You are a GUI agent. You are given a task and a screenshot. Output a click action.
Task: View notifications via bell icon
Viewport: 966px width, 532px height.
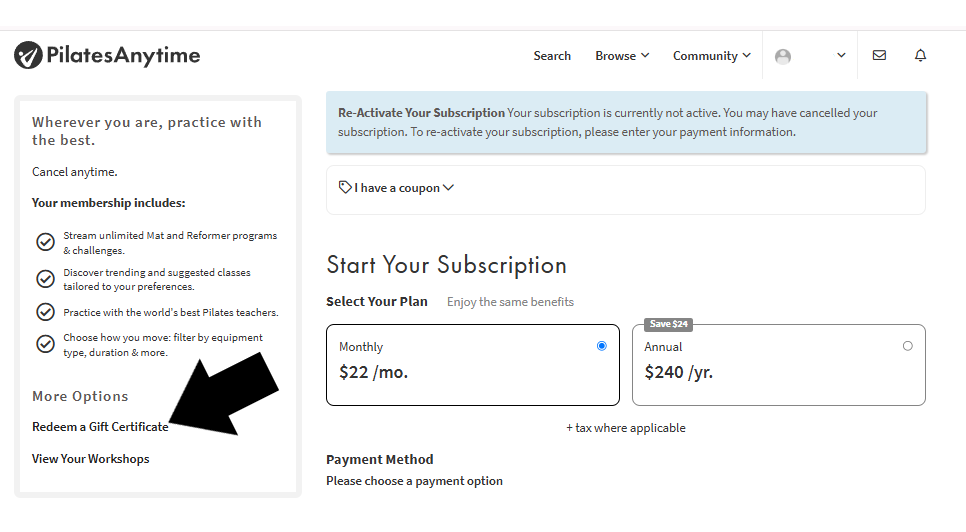[x=920, y=55]
